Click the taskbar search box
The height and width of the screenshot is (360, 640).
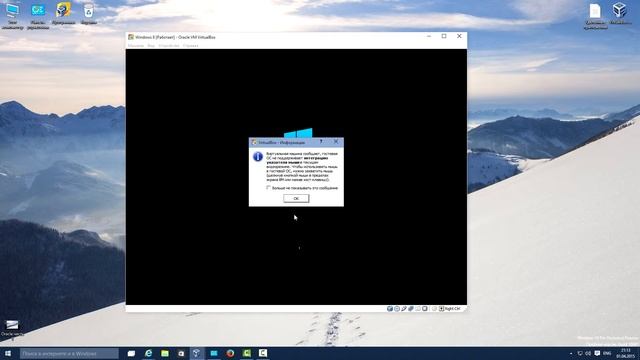(x=69, y=353)
